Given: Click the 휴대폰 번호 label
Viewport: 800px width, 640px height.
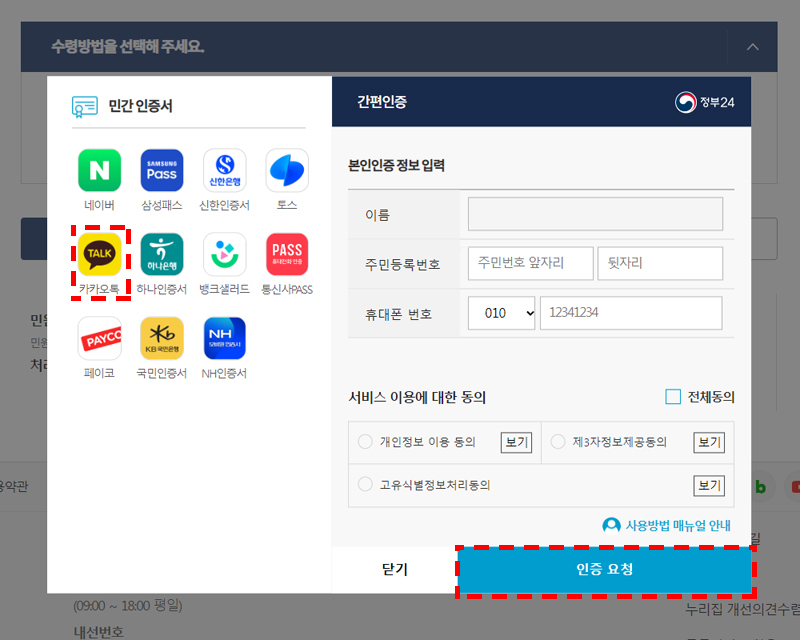Looking at the screenshot, I should point(398,314).
